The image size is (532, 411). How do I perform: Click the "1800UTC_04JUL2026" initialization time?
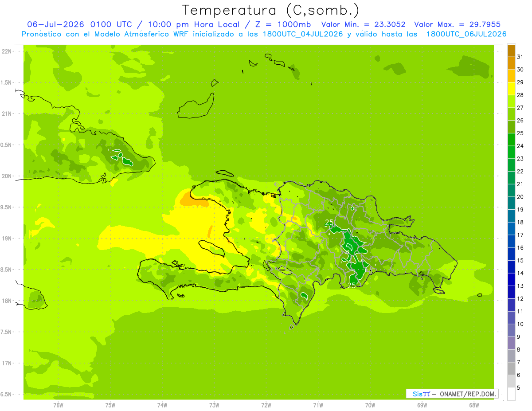click(302, 34)
